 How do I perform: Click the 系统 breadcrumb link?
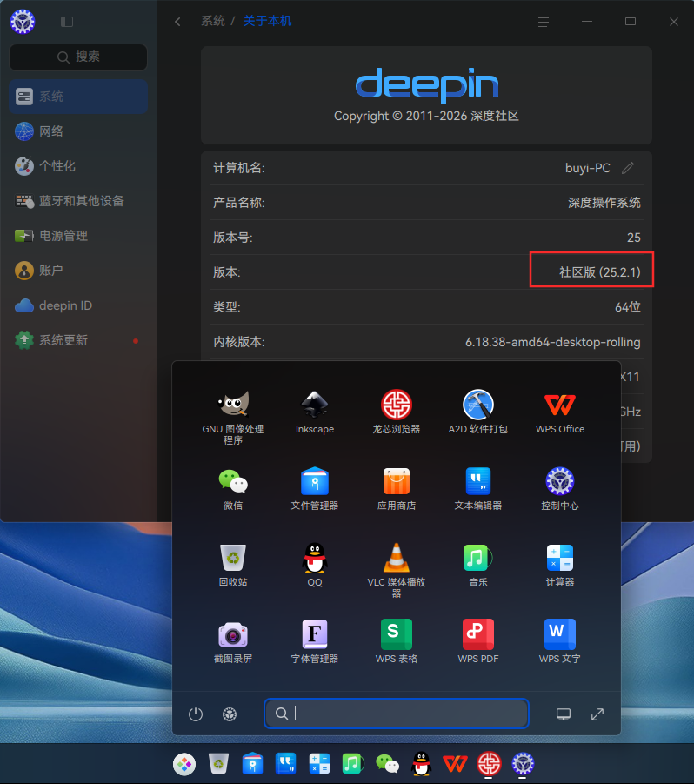tap(213, 21)
